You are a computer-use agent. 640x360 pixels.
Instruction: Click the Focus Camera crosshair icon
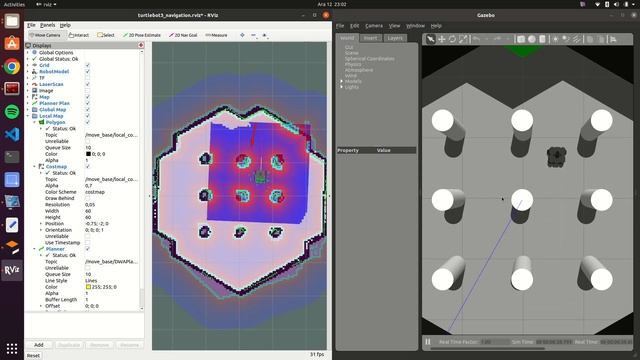[x=242, y=35]
